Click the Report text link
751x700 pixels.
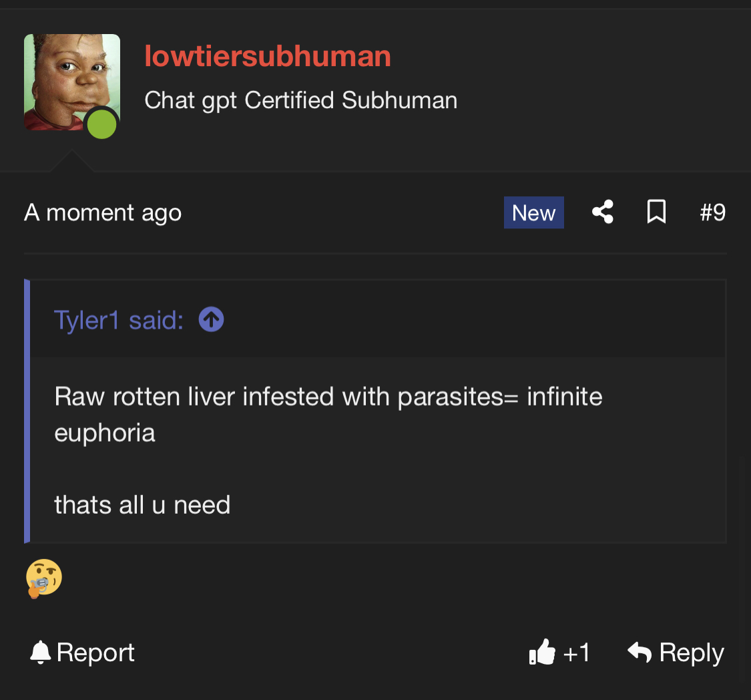pyautogui.click(x=95, y=653)
